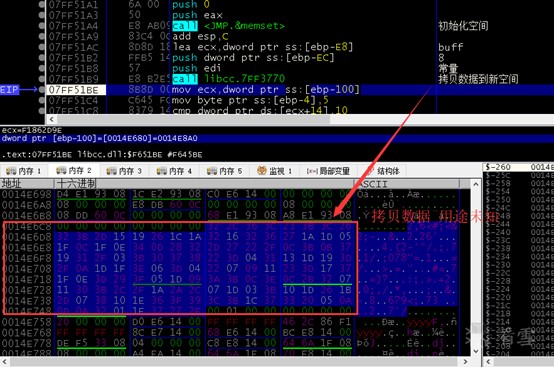Click the dword ptr [ebp-100] info line
554x367 pixels.
pos(99,138)
